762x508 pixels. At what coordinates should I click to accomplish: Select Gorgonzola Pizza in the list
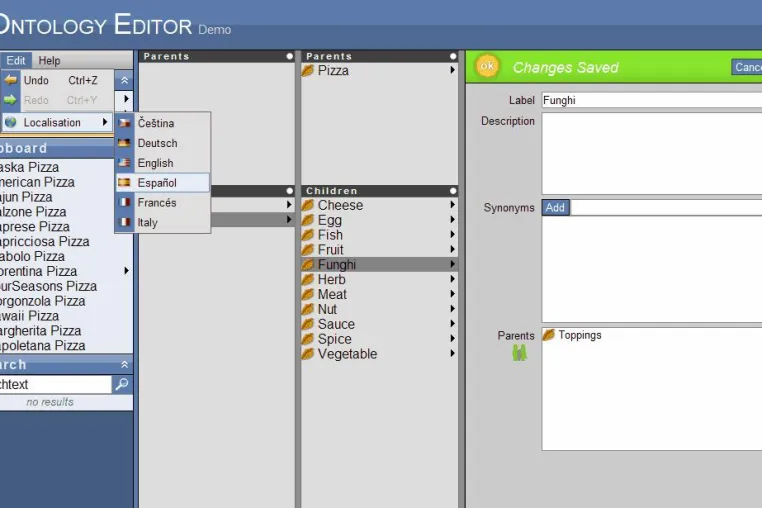(42, 301)
